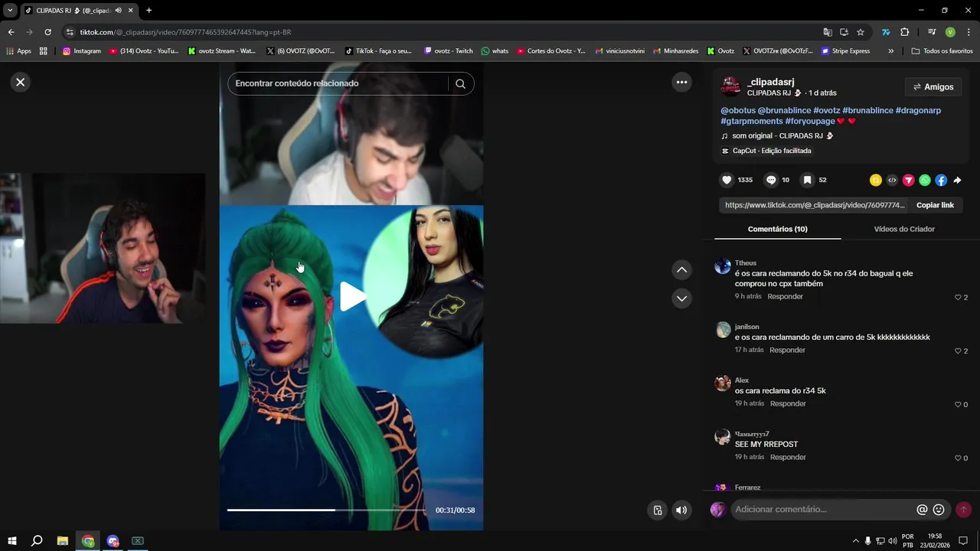The image size is (980, 551).
Task: Open File Explorer from taskbar
Action: [x=63, y=541]
